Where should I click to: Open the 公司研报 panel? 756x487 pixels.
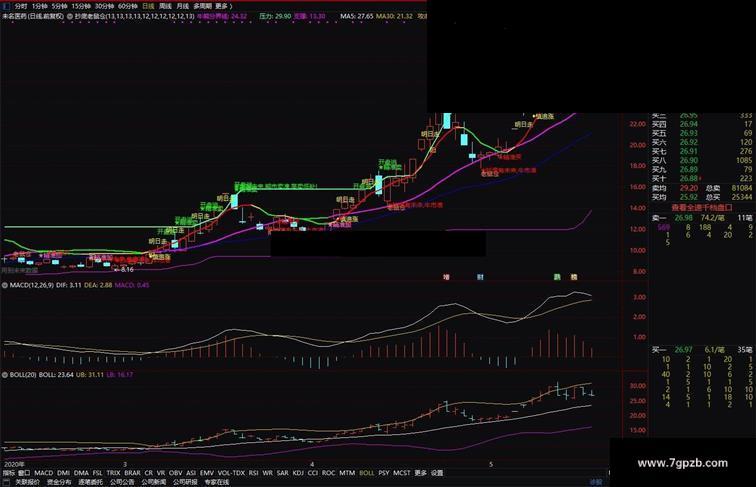pos(185,482)
